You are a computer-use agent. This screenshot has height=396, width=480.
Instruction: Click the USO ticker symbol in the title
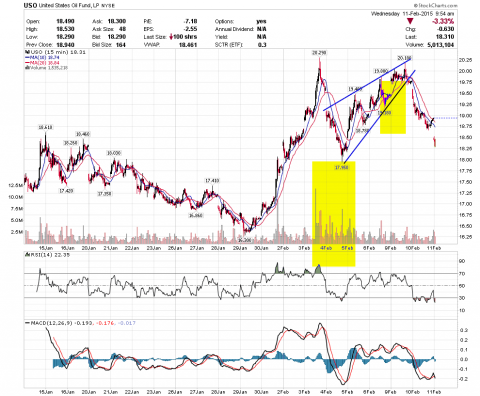tap(31, 5)
